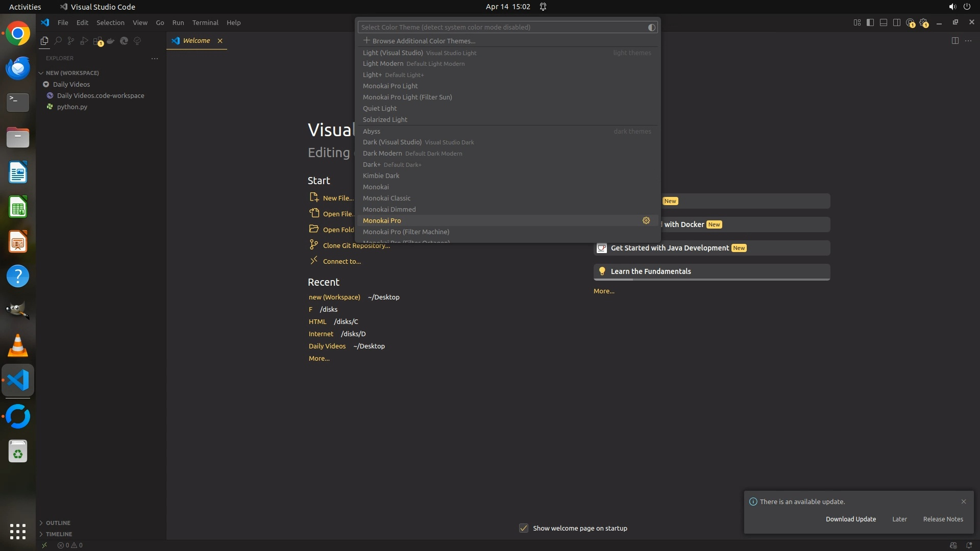Expand the Timeline section
Image resolution: width=980 pixels, height=551 pixels.
[58, 534]
